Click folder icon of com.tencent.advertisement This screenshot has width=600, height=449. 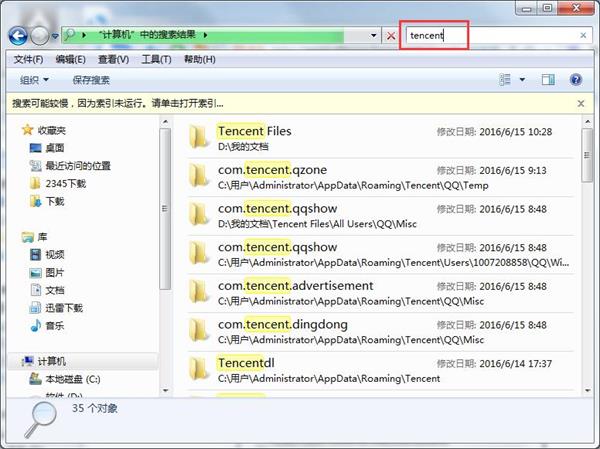(x=199, y=292)
